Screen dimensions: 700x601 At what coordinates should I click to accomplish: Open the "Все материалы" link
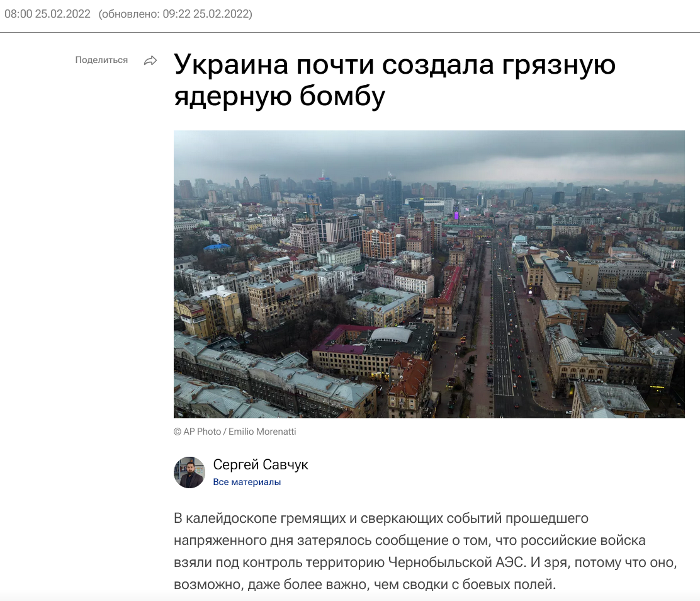coord(247,482)
